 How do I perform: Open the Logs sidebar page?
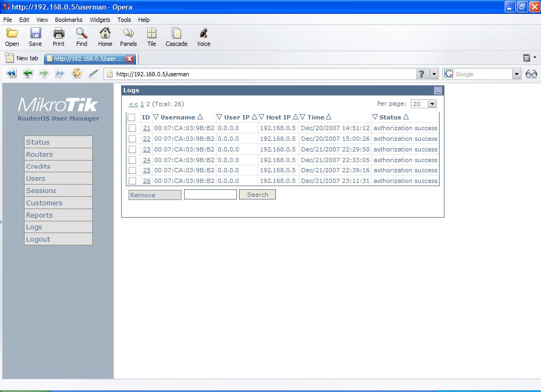pos(58,227)
